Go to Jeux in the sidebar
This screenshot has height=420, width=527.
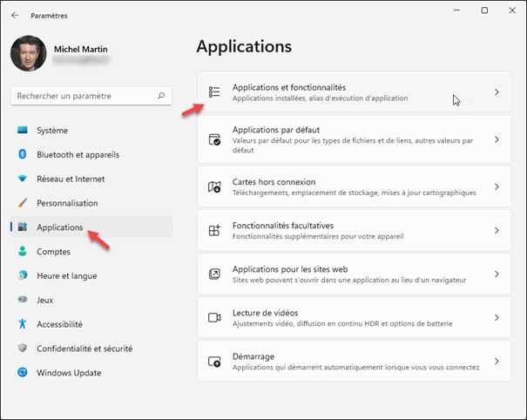tap(45, 300)
